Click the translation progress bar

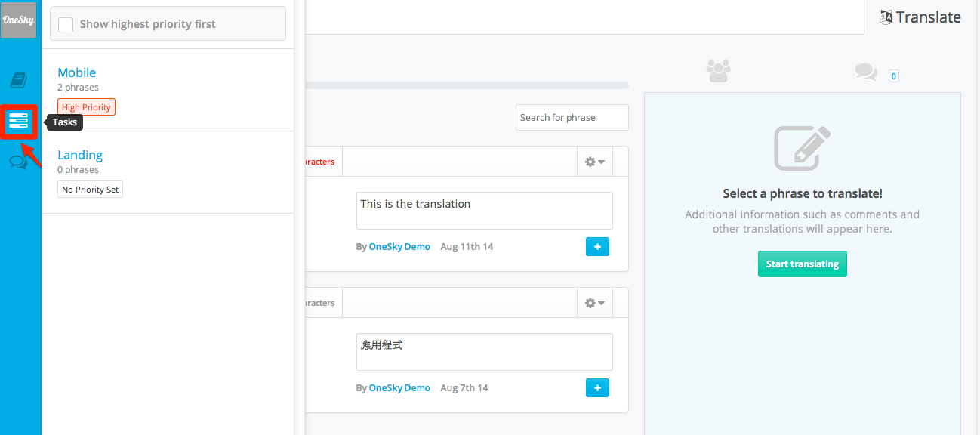coord(468,85)
